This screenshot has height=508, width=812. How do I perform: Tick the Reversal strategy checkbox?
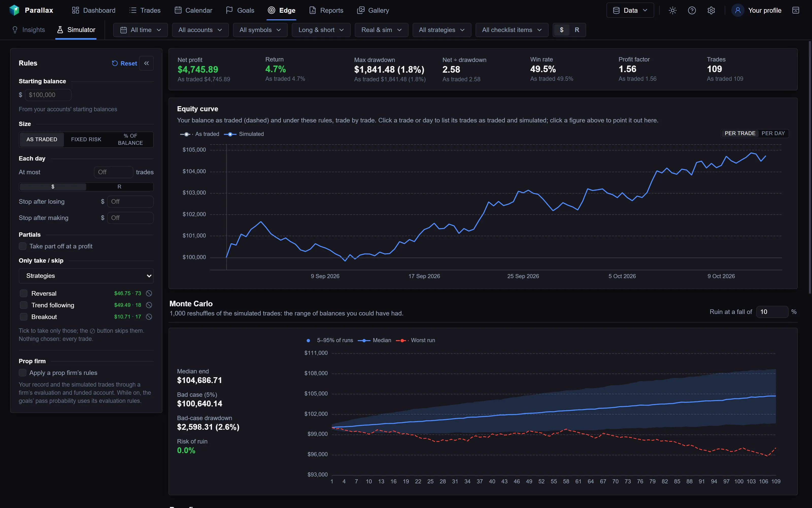(x=24, y=293)
